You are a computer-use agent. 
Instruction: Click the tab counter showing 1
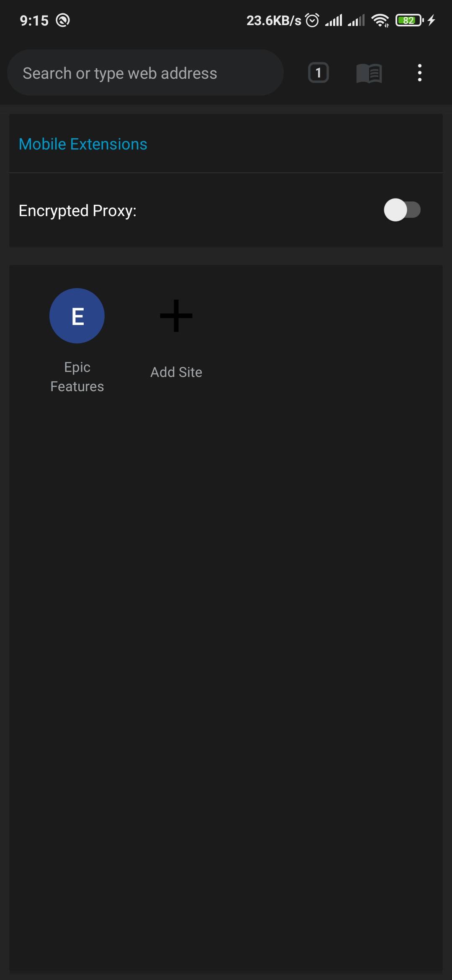(318, 72)
